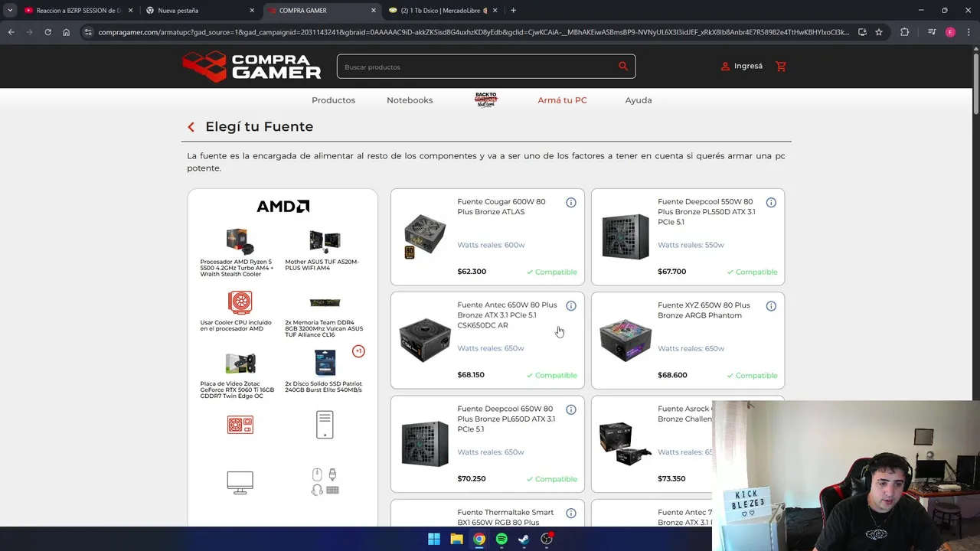Click Watts reales: 550w text
Screen dimensions: 980x551
coord(691,245)
